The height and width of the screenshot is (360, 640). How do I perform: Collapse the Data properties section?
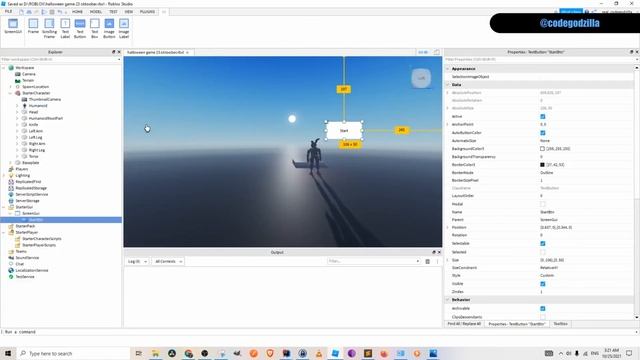click(x=448, y=84)
